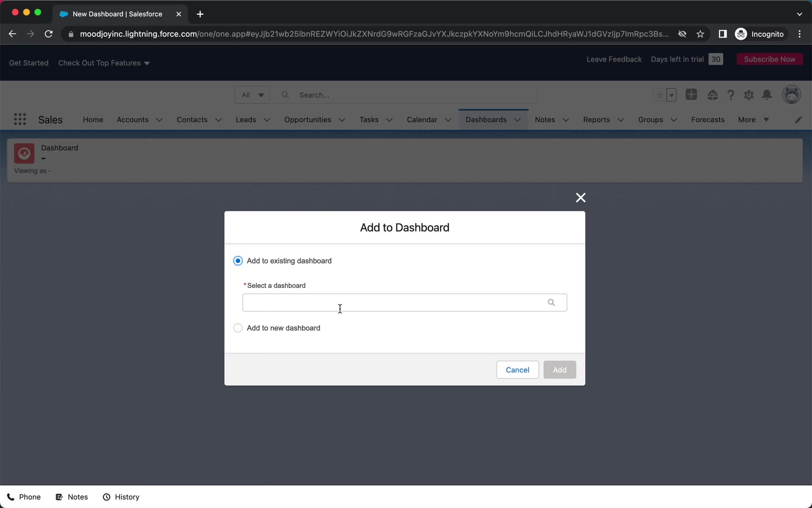Click the favorites star icon in header
The width and height of the screenshot is (812, 508).
point(659,95)
